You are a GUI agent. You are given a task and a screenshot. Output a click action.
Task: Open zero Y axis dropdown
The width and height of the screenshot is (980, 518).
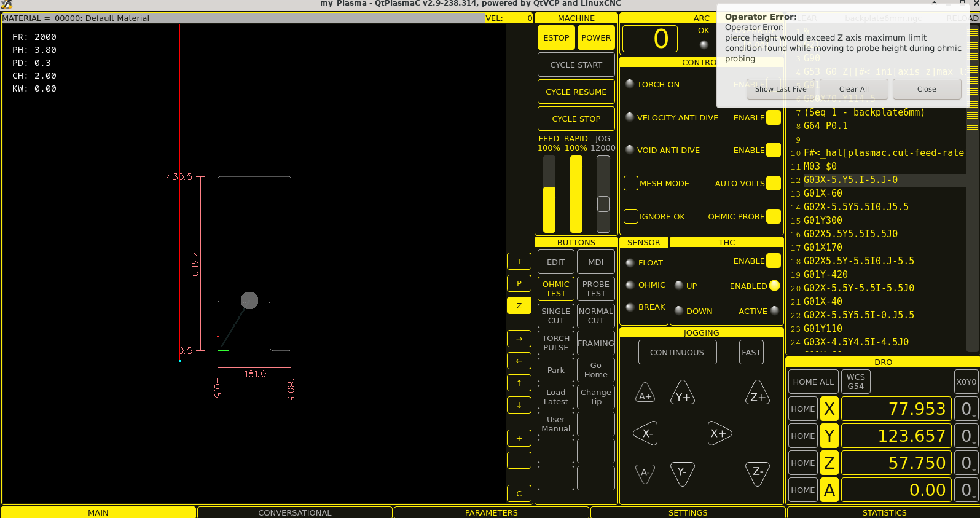pyautogui.click(x=966, y=436)
